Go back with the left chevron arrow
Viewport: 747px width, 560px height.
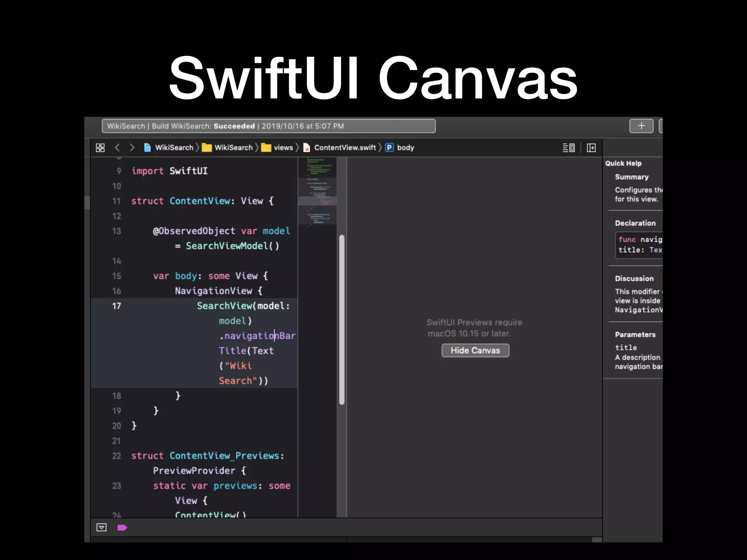[x=117, y=148]
